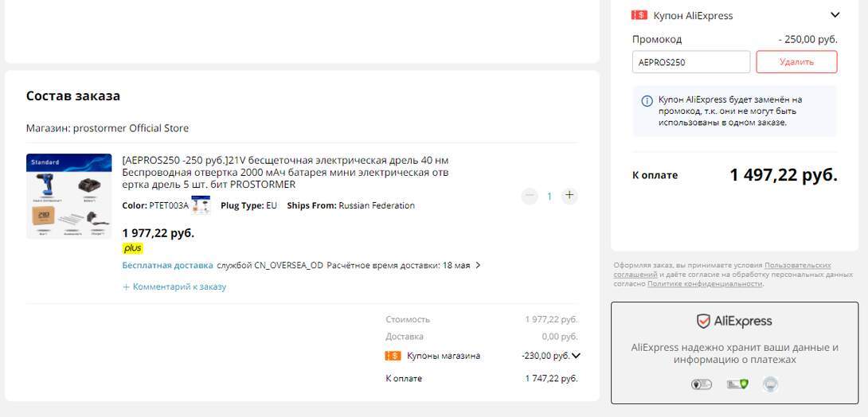
Task: Decrease quantity with the minus button
Action: coord(530,196)
